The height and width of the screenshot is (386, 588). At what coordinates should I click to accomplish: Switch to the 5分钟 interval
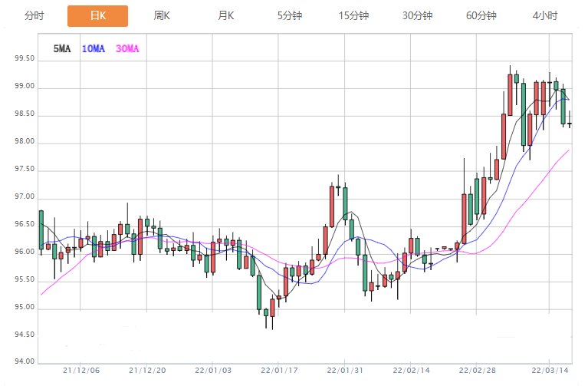[x=290, y=16]
